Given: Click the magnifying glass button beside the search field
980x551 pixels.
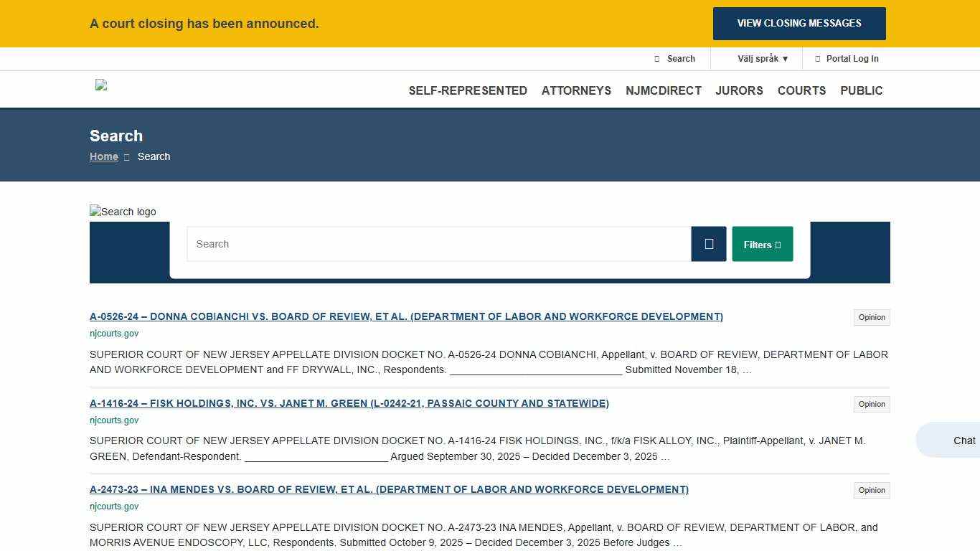Looking at the screenshot, I should pos(709,244).
